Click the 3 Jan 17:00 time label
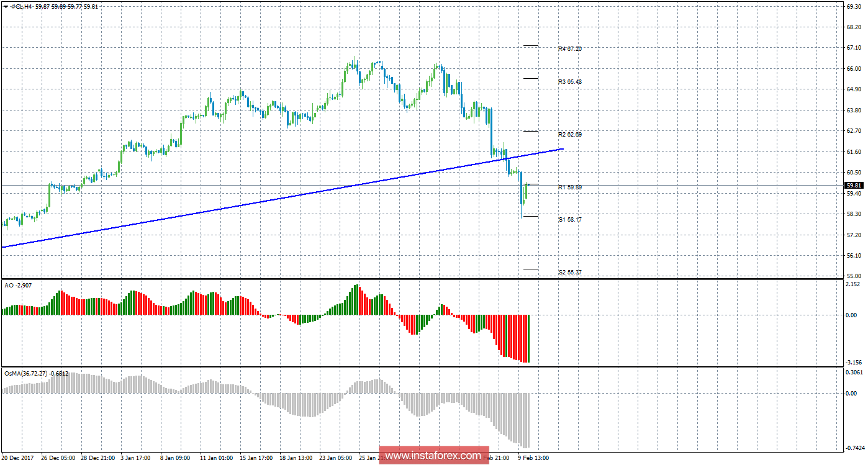This screenshot has width=868, height=465. [137, 458]
